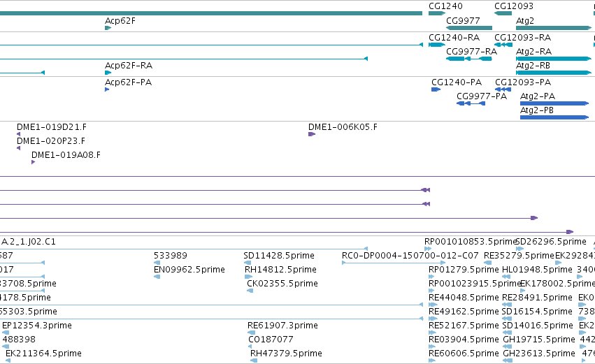The width and height of the screenshot is (595, 364).
Task: Select the Atg2 gene bar
Action: 554,28
